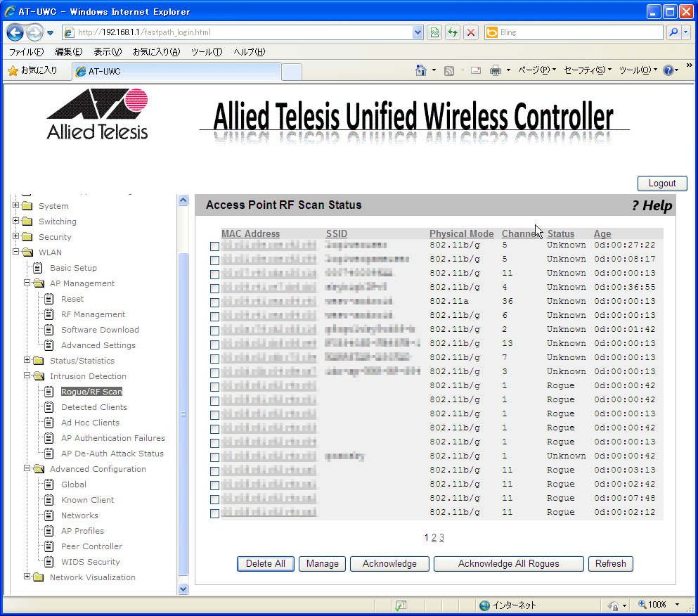Screen dimensions: 698x616
Task: Open the Networks page in the tree
Action: 79,515
